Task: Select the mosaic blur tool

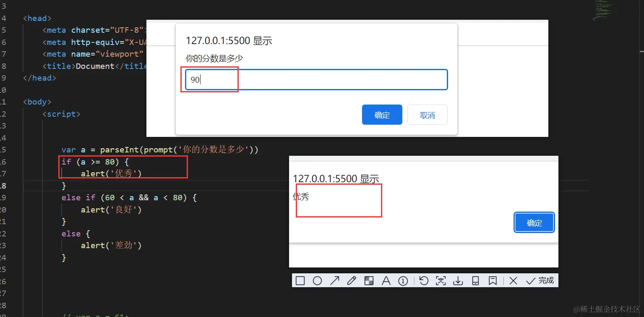Action: [369, 281]
